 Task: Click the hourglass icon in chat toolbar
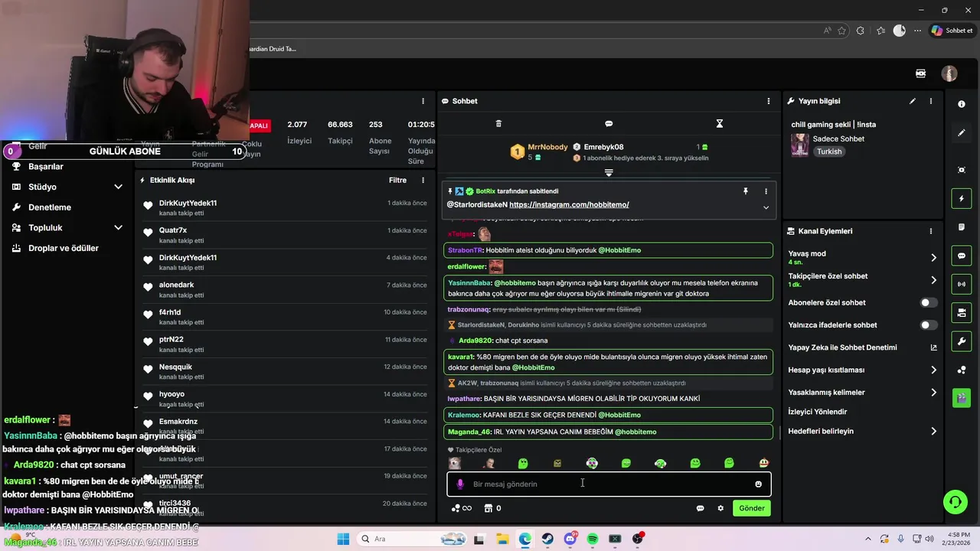pos(719,123)
